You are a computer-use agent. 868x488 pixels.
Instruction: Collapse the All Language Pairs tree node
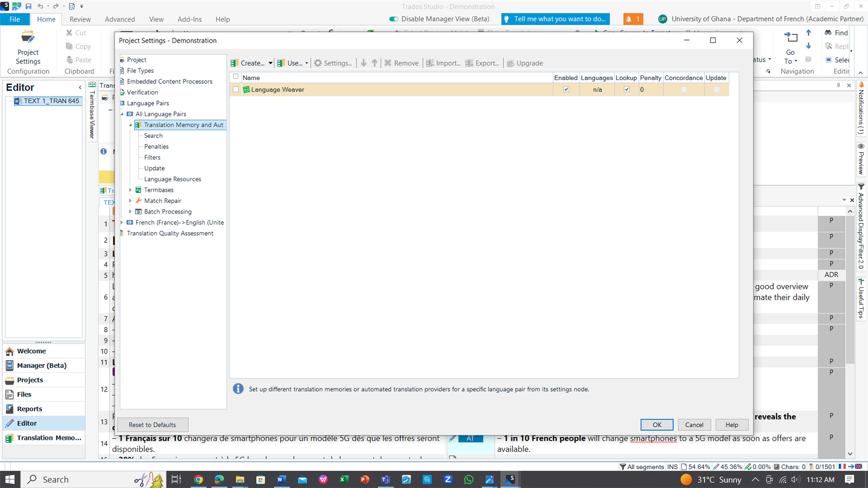122,114
